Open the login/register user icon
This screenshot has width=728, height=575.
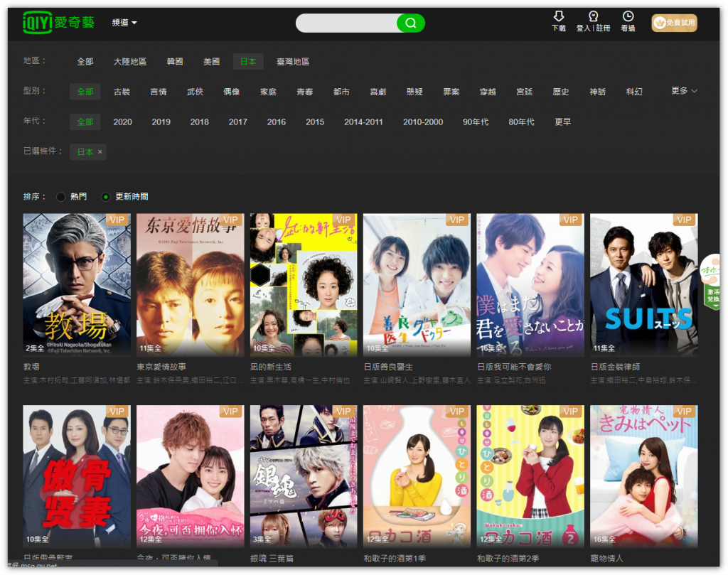click(593, 21)
